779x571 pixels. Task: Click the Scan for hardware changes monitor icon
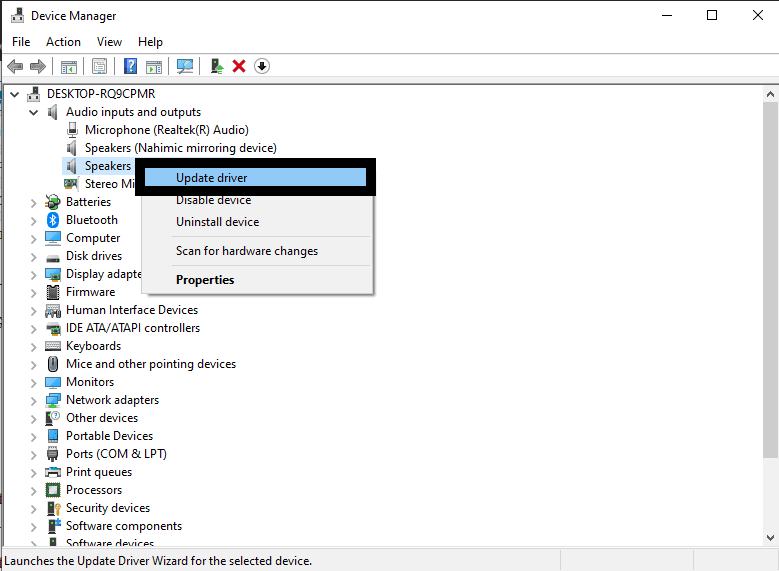coord(185,66)
